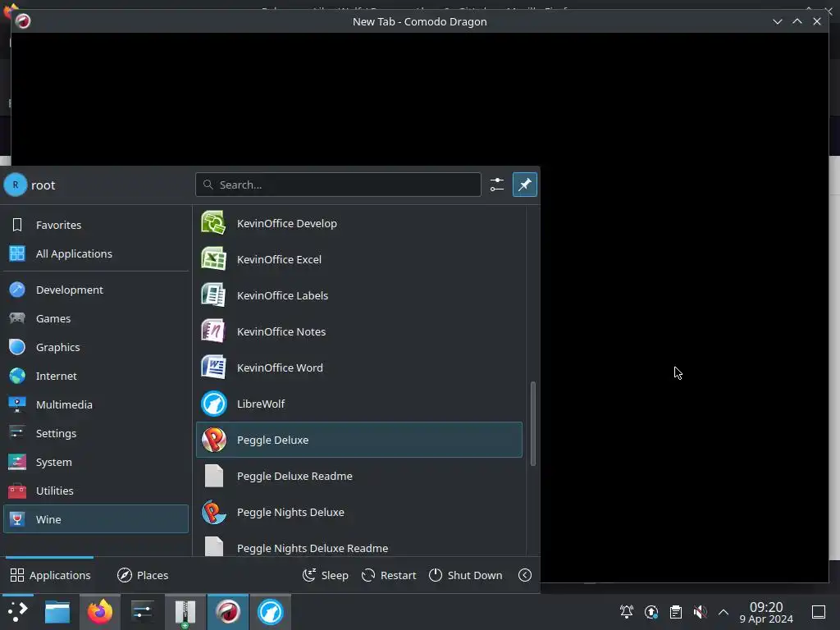Screen dimensions: 840x630
Task: Open the Internet category
Action: pos(96,376)
